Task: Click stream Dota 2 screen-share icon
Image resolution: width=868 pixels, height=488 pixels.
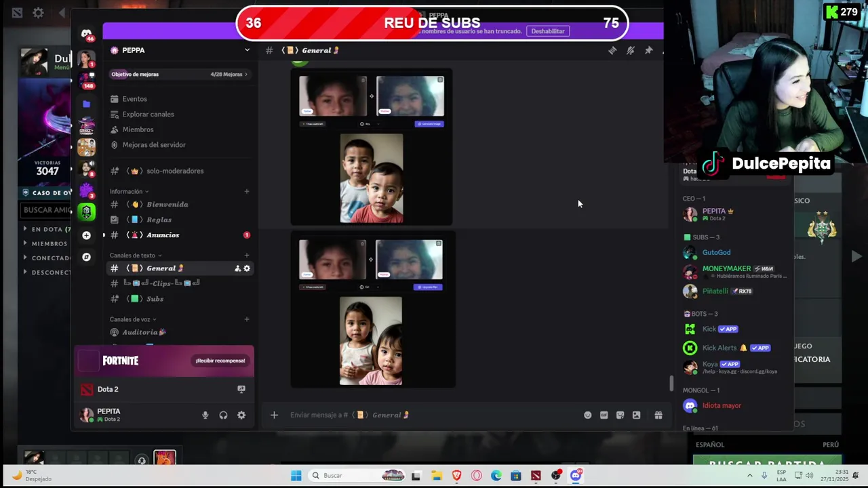Action: click(x=241, y=389)
